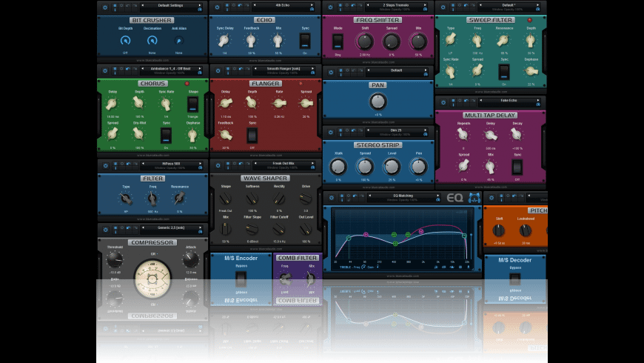
Task: Open the Bit Crusher main menu icon
Action: pyautogui.click(x=115, y=7)
